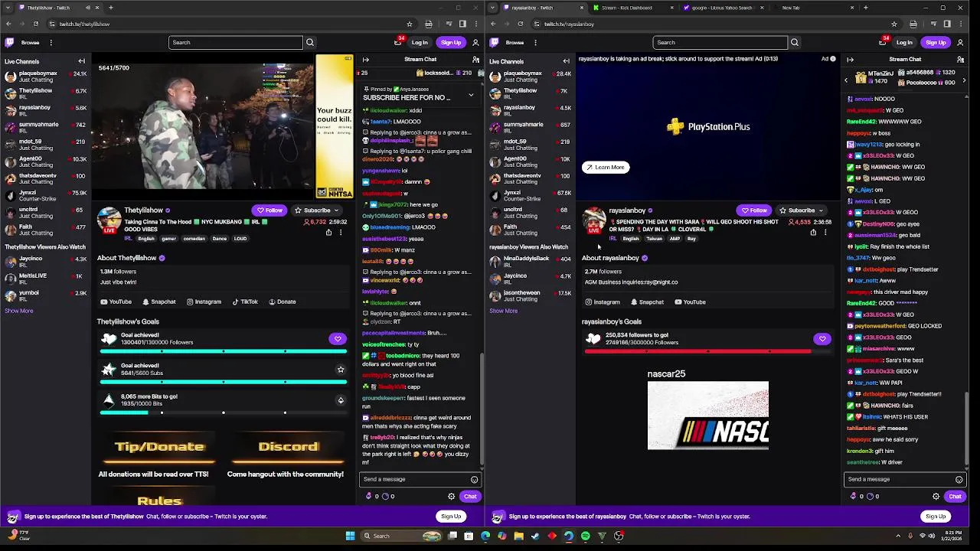Viewport: 980px width, 551px height.
Task: Open Spotify from the taskbar
Action: [585, 536]
